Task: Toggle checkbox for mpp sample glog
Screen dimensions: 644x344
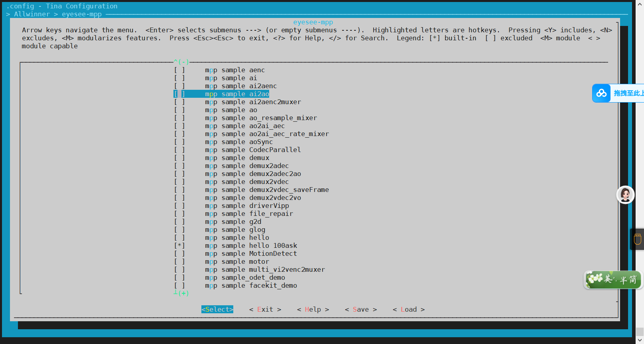Action: pyautogui.click(x=179, y=230)
